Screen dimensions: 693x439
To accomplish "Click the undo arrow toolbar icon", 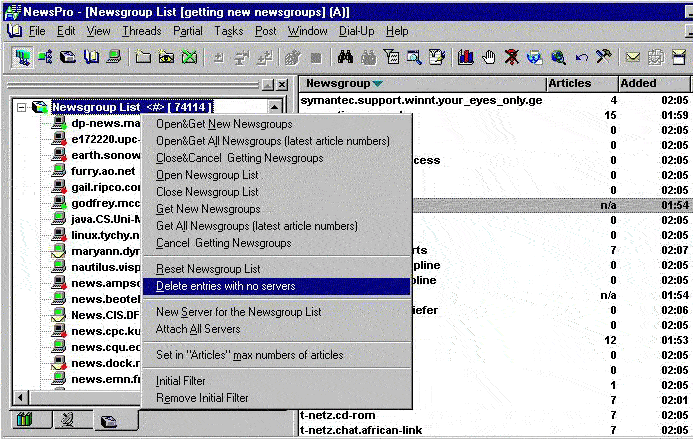I will (x=581, y=57).
